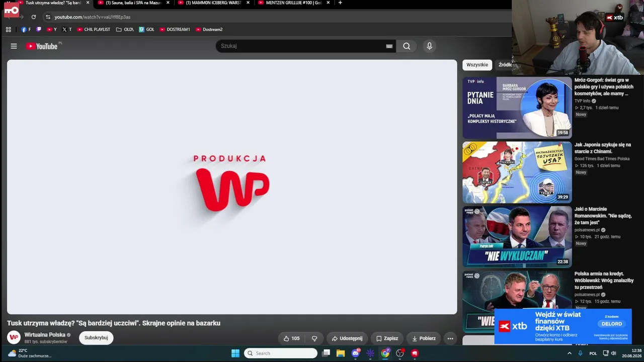Open title 'Polska armia na kredyt'

pos(604,281)
